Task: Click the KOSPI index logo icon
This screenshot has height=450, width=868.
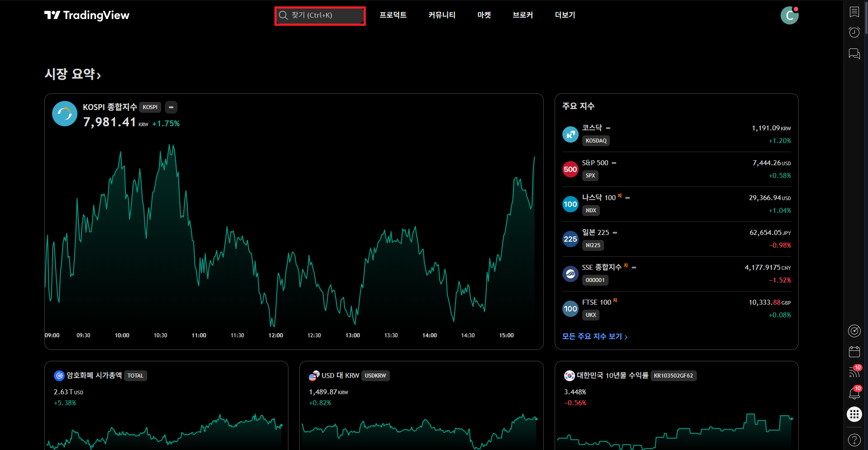Action: [x=65, y=114]
